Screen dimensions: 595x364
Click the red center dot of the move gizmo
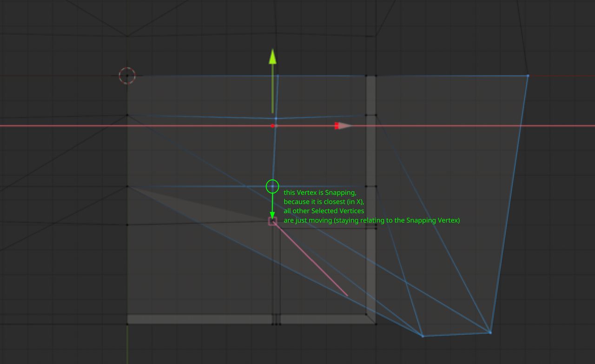click(x=272, y=126)
